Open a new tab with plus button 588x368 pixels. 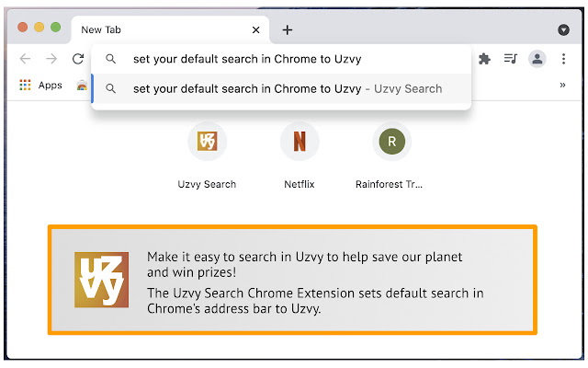coord(288,29)
